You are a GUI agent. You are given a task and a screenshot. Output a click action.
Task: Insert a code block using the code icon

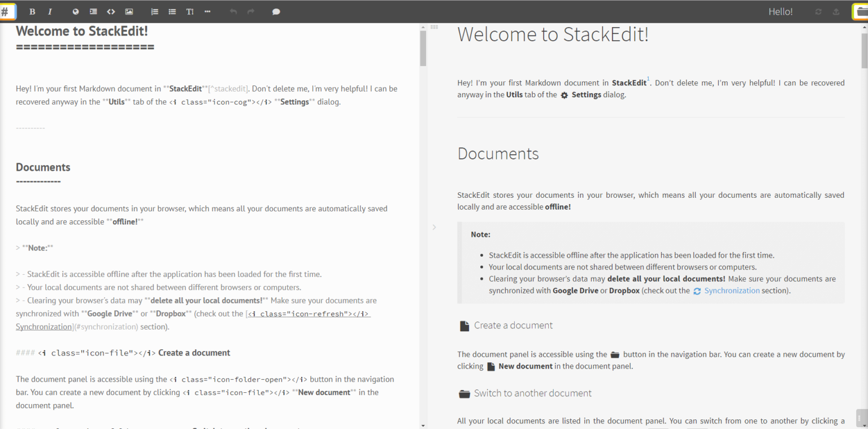pyautogui.click(x=111, y=11)
